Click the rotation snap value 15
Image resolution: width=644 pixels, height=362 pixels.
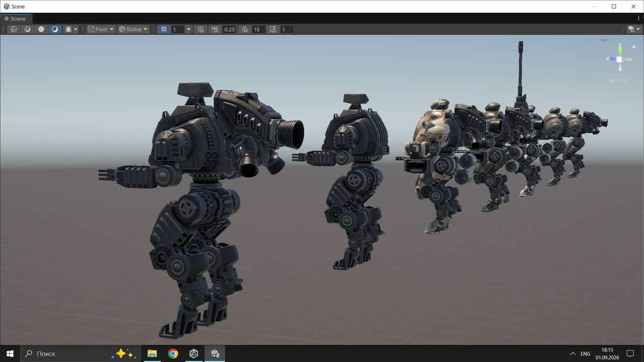point(259,29)
